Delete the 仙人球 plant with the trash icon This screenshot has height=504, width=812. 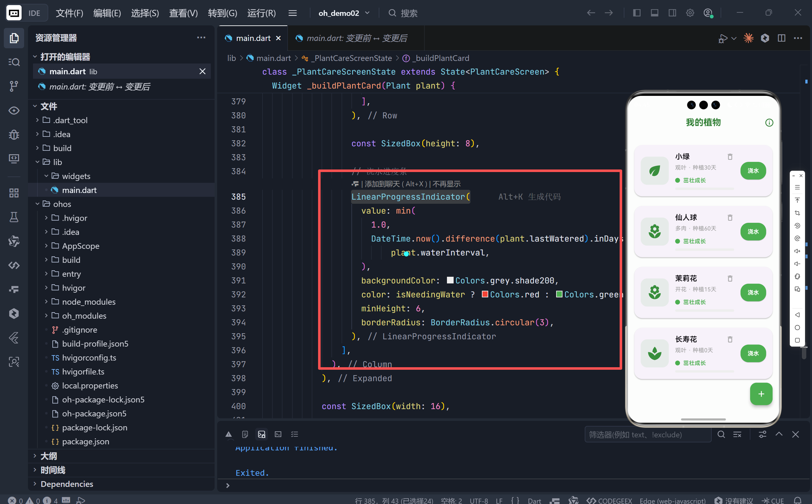click(x=730, y=218)
